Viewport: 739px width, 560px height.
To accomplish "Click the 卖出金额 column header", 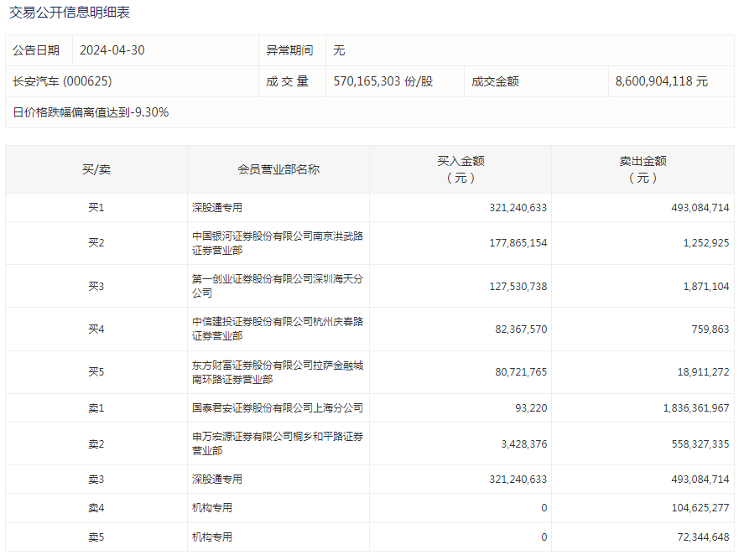I will (x=643, y=169).
